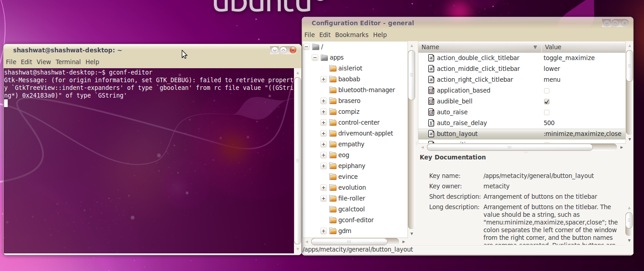Screen dimensions: 644x271
Task: Click the string icon for action_middle_click_titlebar
Action: click(431, 69)
